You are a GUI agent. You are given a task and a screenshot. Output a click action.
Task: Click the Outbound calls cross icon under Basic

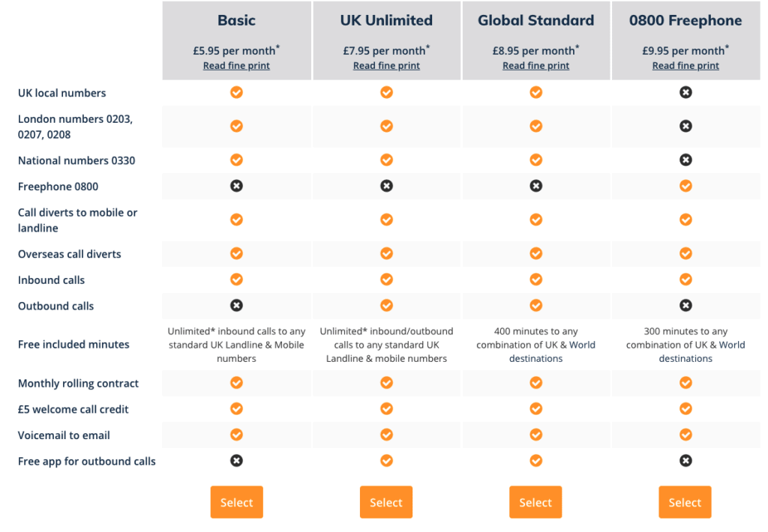click(x=236, y=305)
